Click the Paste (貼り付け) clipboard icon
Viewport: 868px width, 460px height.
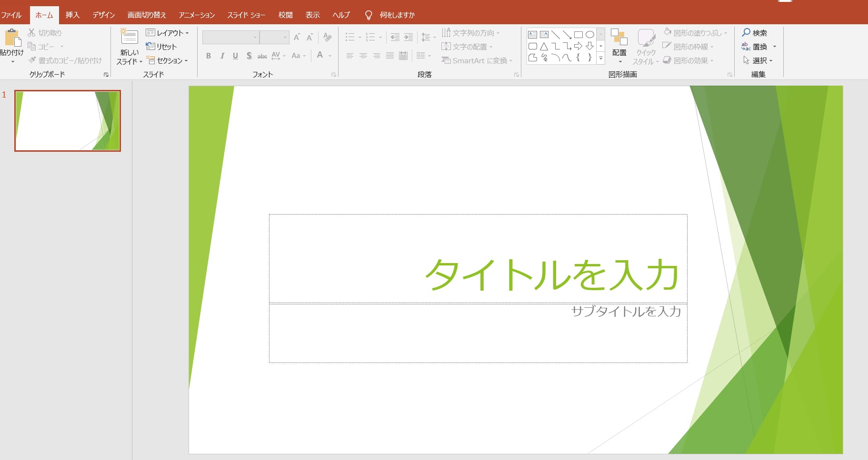(12, 38)
